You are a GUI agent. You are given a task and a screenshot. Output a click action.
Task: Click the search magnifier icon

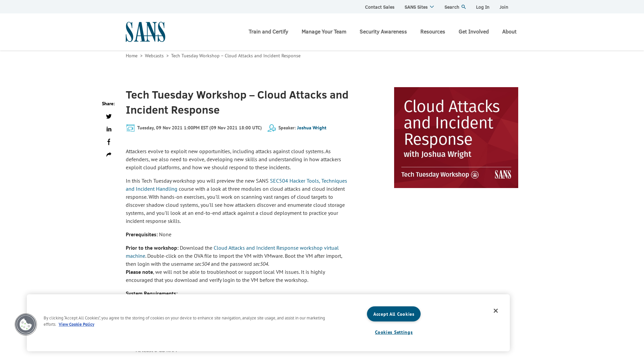(464, 7)
